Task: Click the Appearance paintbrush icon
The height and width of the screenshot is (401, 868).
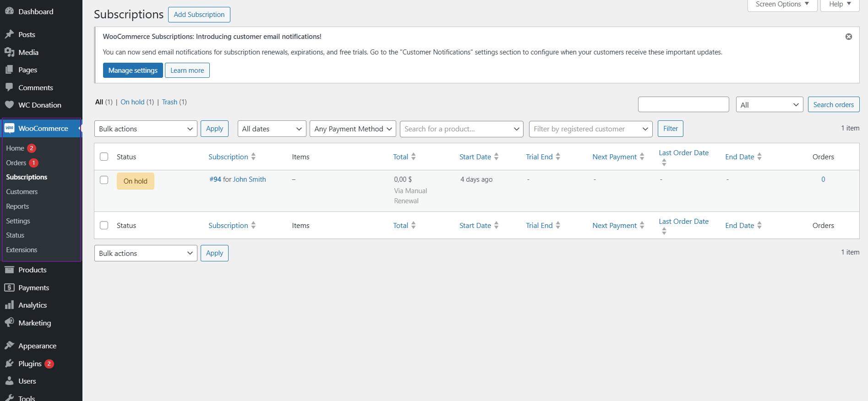Action: coord(9,346)
